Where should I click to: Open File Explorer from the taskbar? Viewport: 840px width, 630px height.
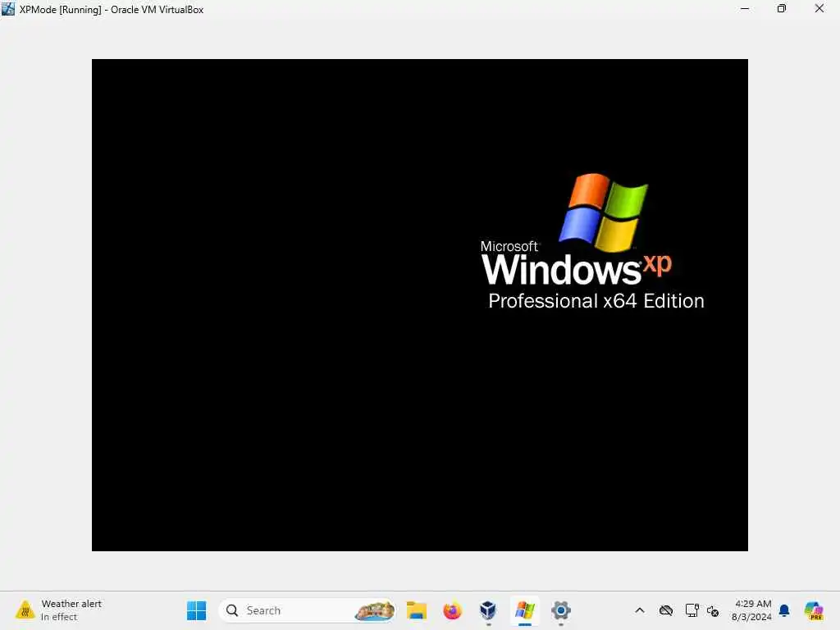point(416,610)
